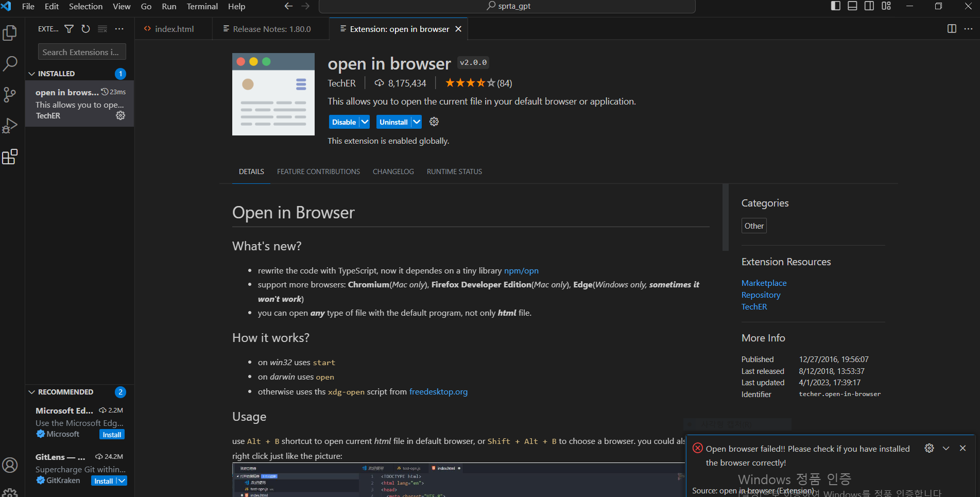Install the GitLens extension

[x=104, y=481]
